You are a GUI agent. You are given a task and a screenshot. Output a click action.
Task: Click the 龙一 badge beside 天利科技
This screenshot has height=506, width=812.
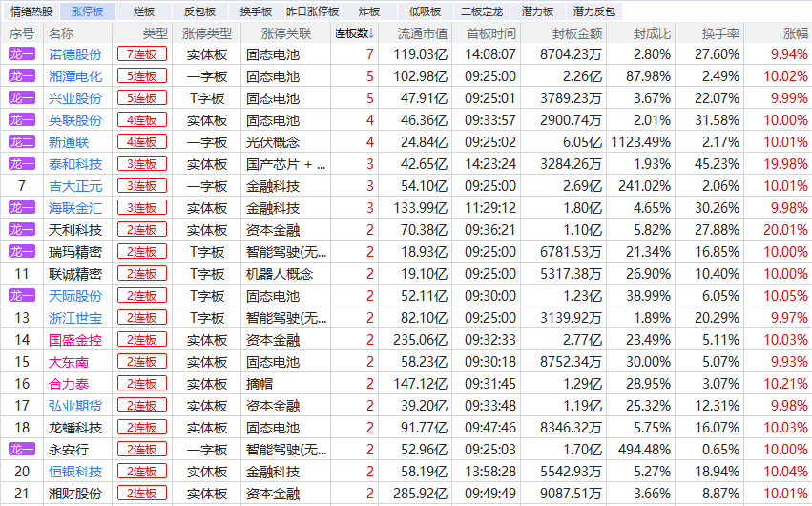[x=22, y=230]
